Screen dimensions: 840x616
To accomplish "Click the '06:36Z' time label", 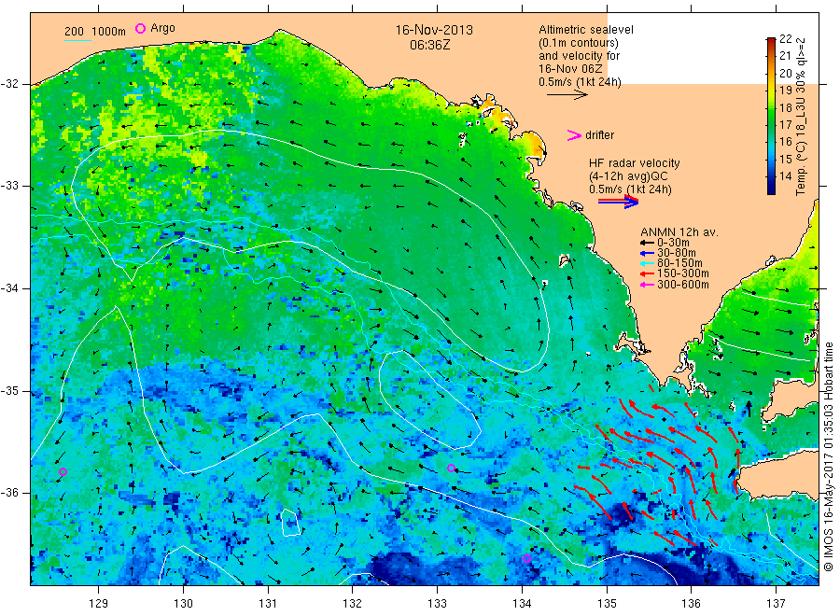I will [x=430, y=45].
